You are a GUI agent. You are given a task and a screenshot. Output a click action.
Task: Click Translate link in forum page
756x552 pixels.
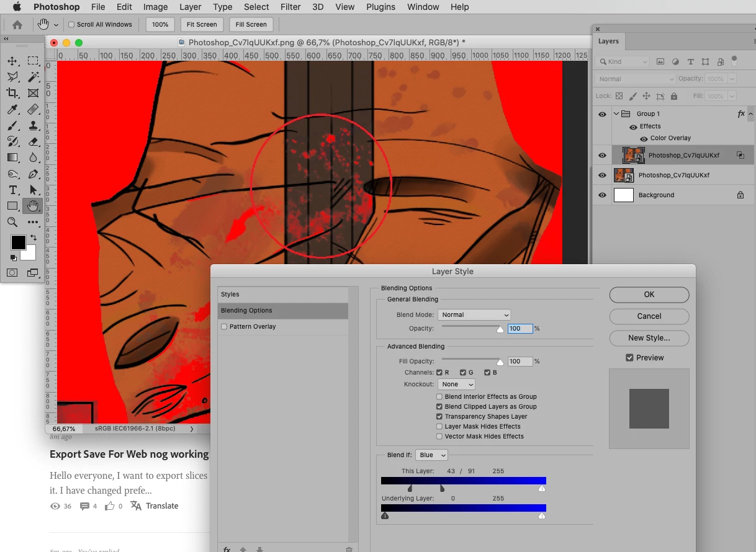coord(162,506)
